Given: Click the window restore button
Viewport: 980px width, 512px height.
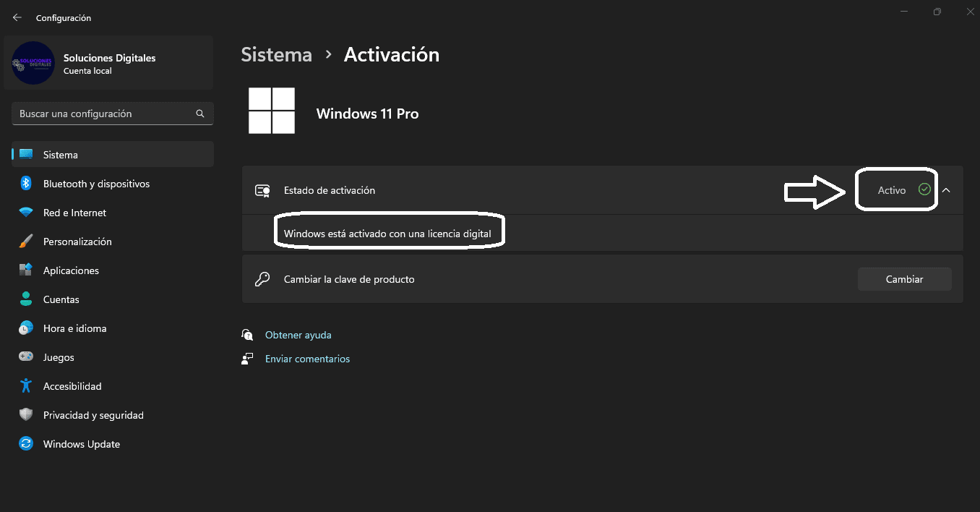Looking at the screenshot, I should pos(937,12).
